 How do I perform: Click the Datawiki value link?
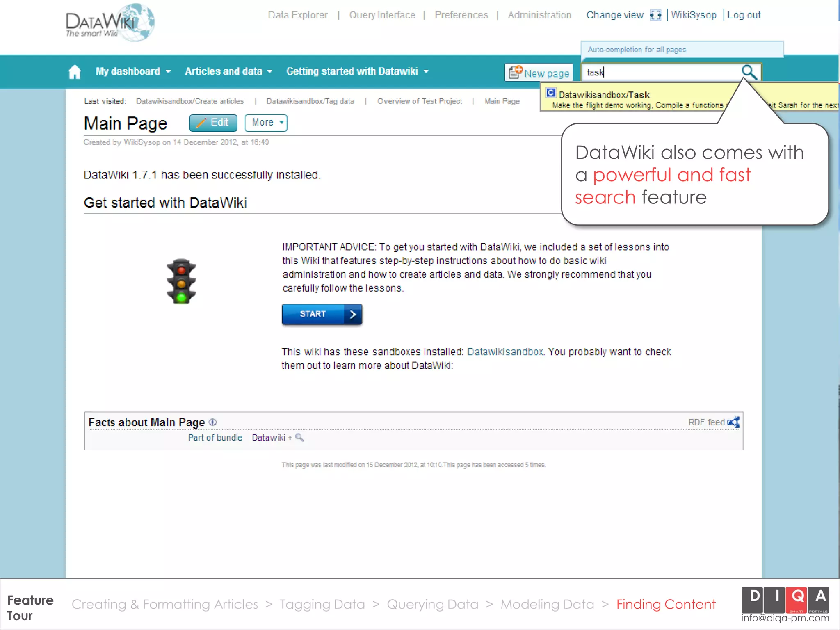click(x=268, y=438)
